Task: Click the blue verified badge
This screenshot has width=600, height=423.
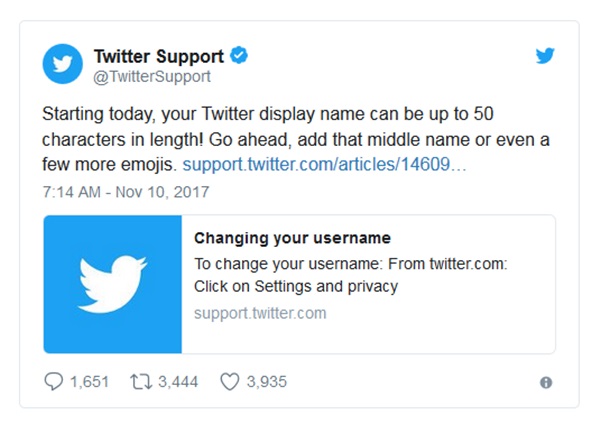Action: tap(239, 56)
